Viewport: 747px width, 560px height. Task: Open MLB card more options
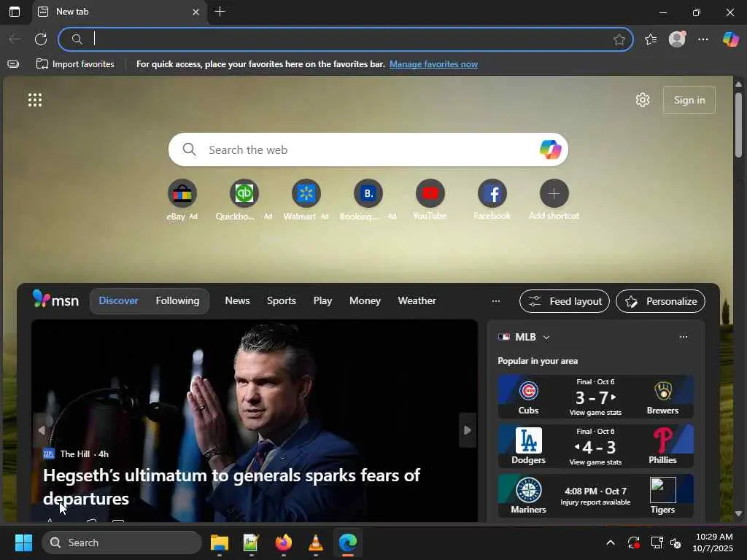click(x=683, y=337)
